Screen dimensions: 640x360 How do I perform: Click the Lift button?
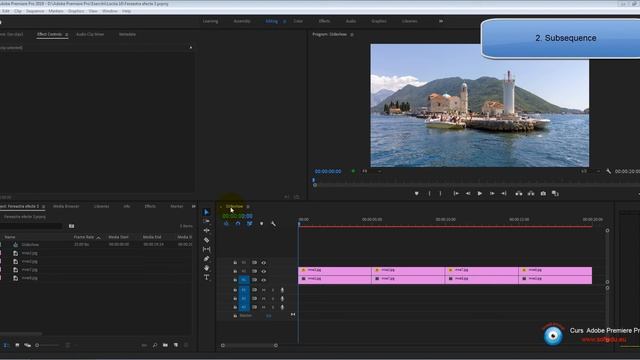519,193
